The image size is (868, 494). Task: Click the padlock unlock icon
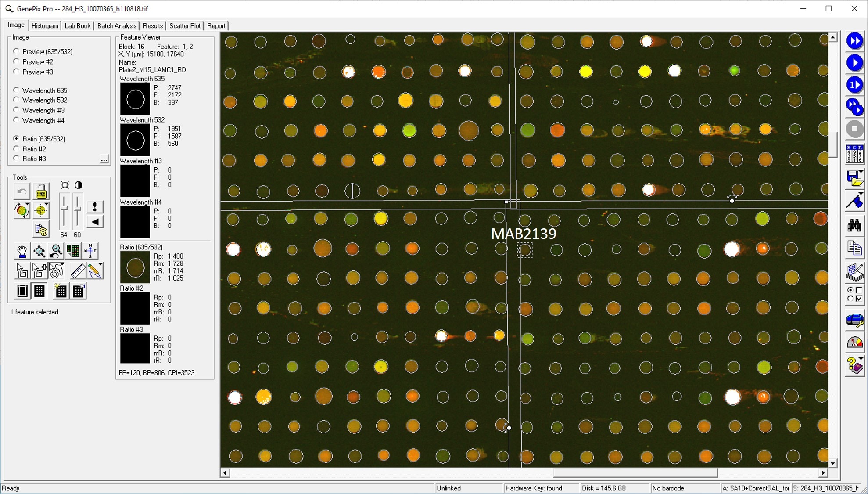[41, 191]
